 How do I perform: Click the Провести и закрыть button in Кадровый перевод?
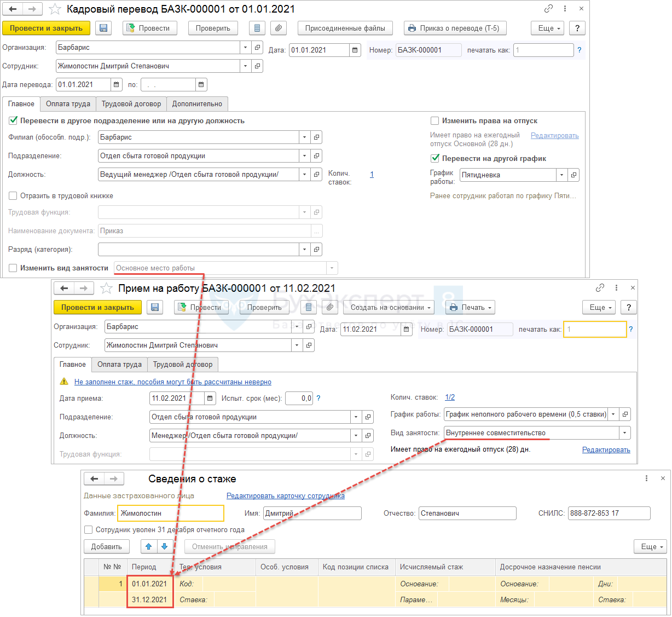click(46, 28)
